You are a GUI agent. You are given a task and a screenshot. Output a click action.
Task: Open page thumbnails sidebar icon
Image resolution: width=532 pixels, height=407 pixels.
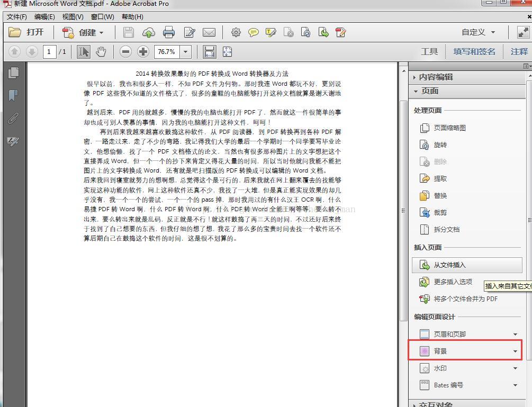point(14,73)
